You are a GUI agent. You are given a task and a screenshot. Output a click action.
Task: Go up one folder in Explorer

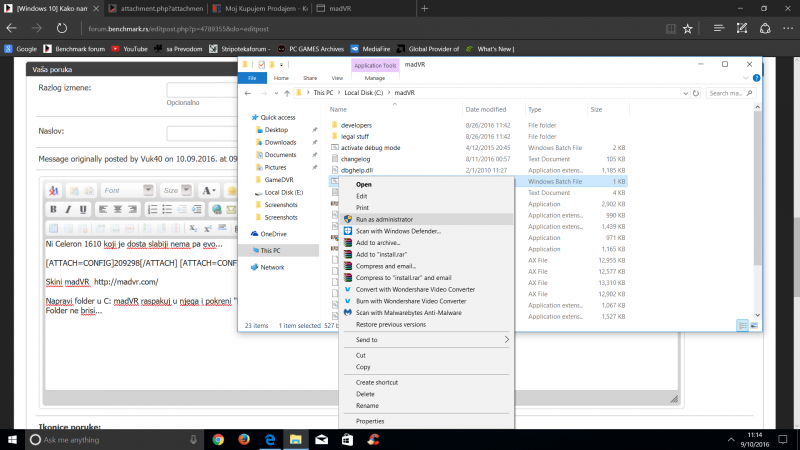[x=287, y=93]
